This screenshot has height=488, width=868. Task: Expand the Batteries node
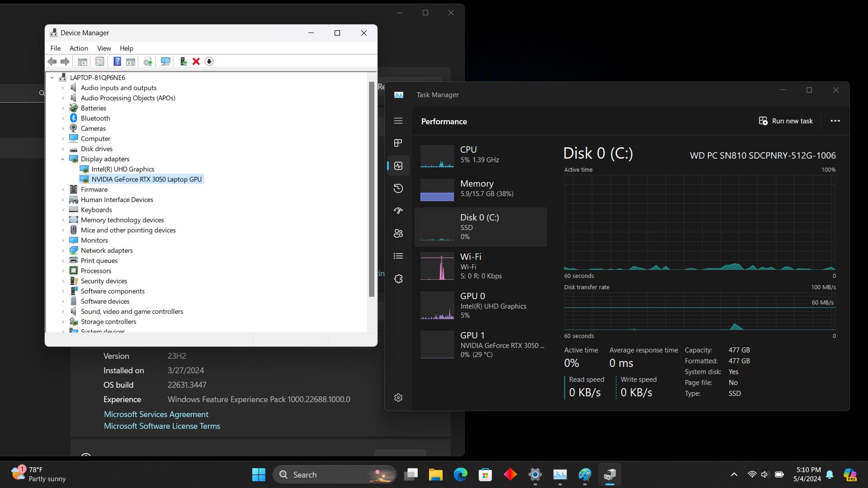click(63, 108)
